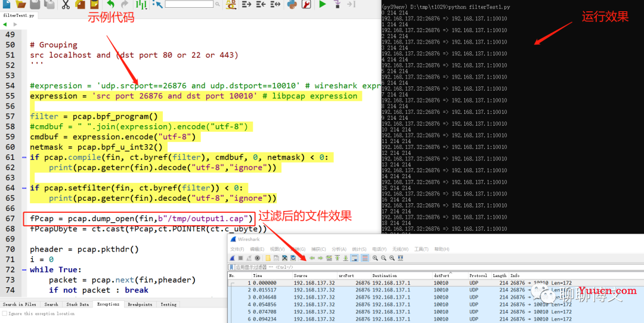Viewport: 644px width, 323px height.
Task: Open Wireshark 编辑(E) menu
Action: pyautogui.click(x=256, y=249)
